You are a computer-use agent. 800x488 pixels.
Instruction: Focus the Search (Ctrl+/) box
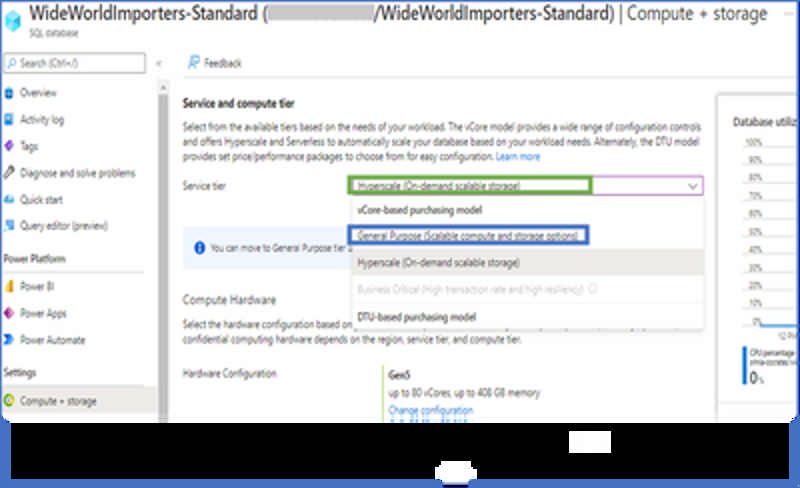click(74, 63)
